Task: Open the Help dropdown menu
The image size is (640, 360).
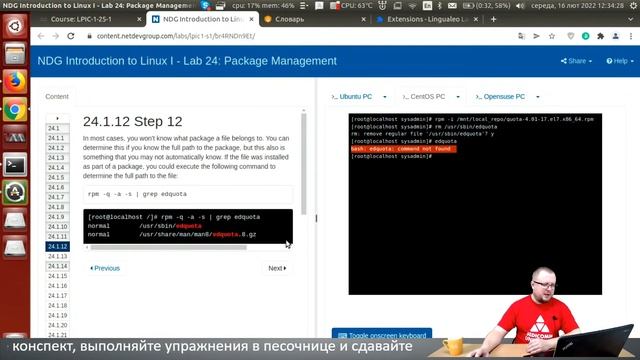Action: click(x=620, y=61)
